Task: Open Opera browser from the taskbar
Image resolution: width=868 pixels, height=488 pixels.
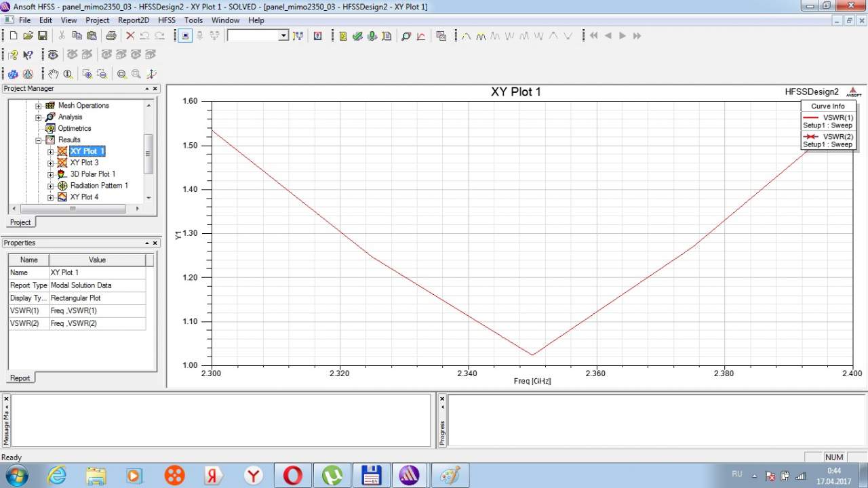Action: 292,475
